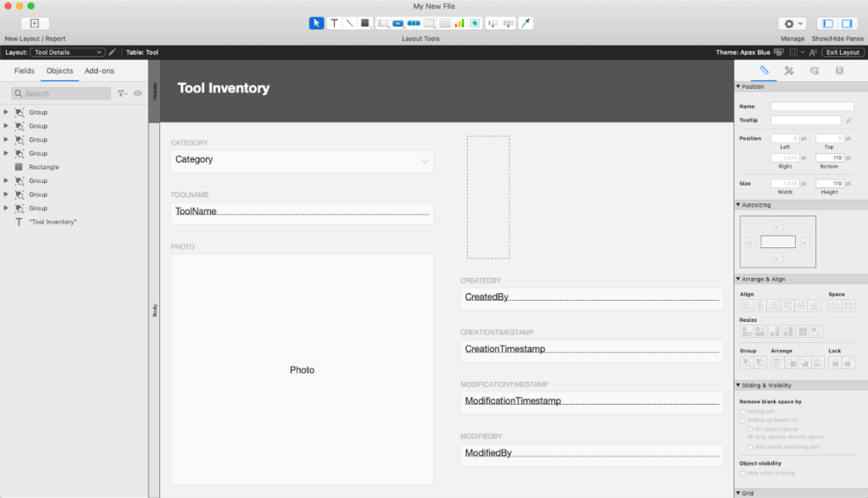Open the Tool Details layout dropdown
The width and height of the screenshot is (868, 498).
68,52
